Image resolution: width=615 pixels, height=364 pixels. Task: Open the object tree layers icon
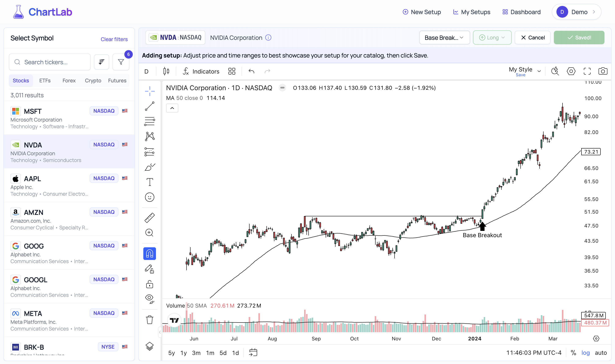149,346
